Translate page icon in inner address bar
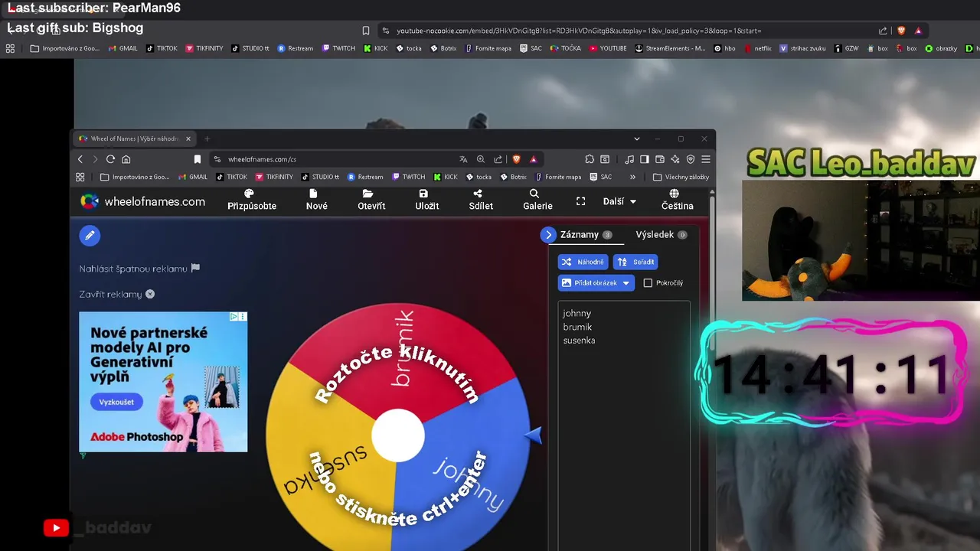The image size is (980, 551). 463,159
